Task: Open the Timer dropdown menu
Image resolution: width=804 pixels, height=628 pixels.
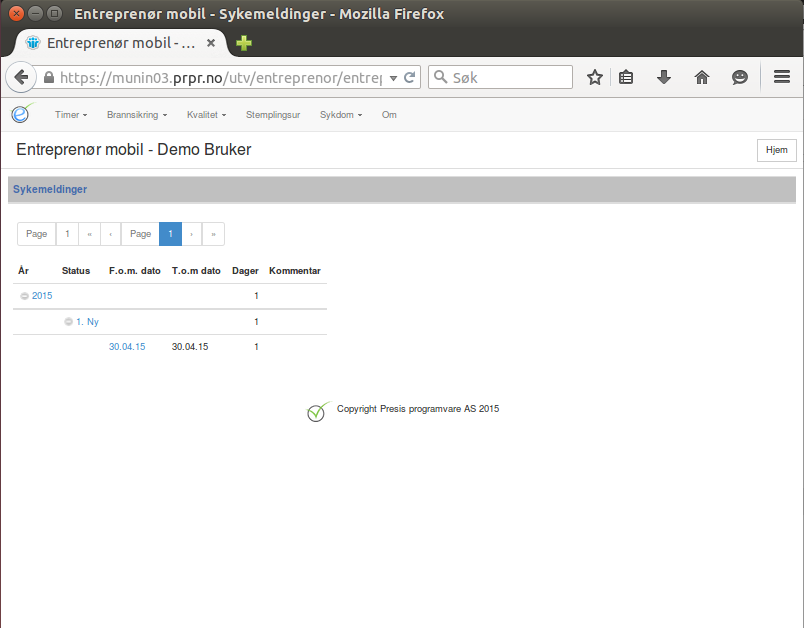Action: [x=71, y=115]
